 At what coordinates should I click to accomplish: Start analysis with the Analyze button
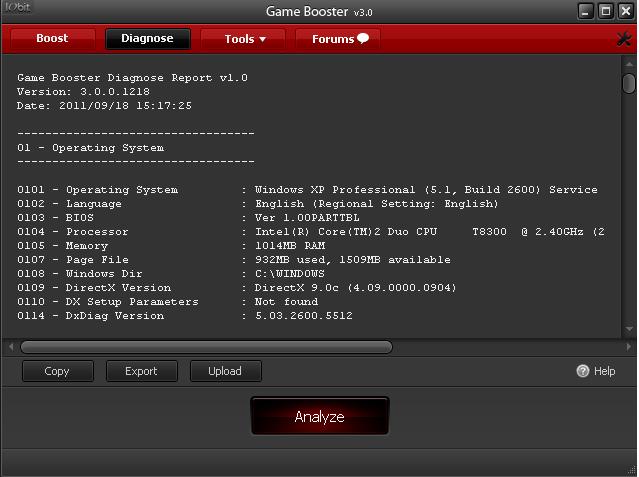click(320, 416)
